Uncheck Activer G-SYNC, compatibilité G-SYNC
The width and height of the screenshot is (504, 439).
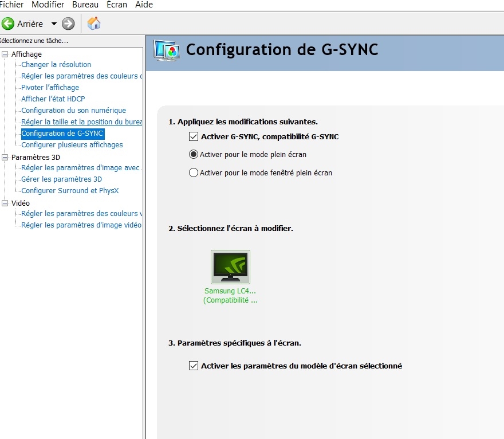click(194, 136)
